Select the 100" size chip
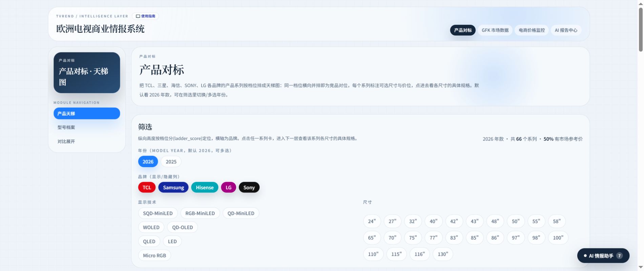644x271 pixels. coord(558,238)
